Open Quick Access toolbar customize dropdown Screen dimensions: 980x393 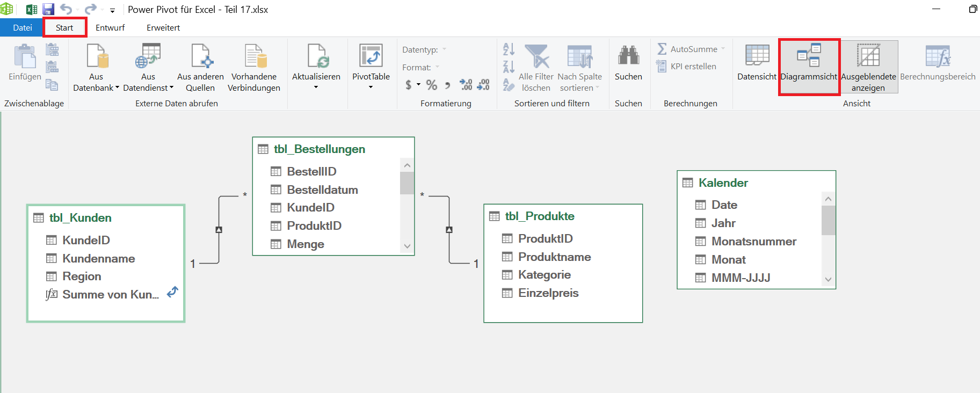coord(112,10)
